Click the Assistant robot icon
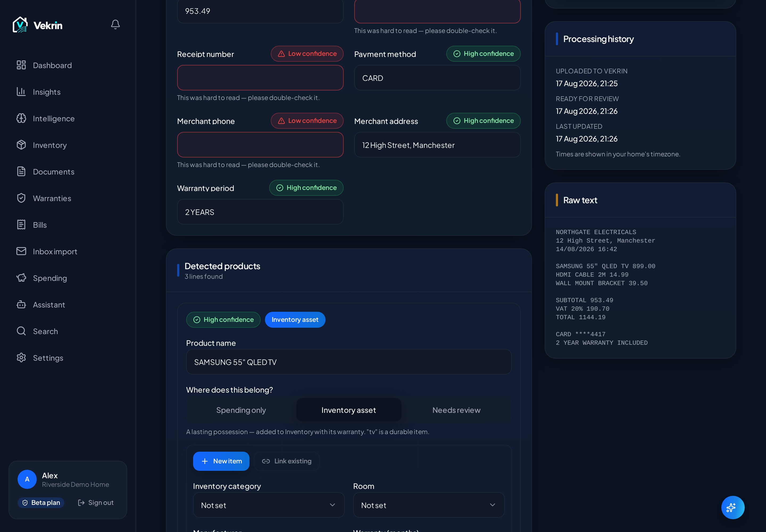This screenshot has height=532, width=766. coord(21,305)
